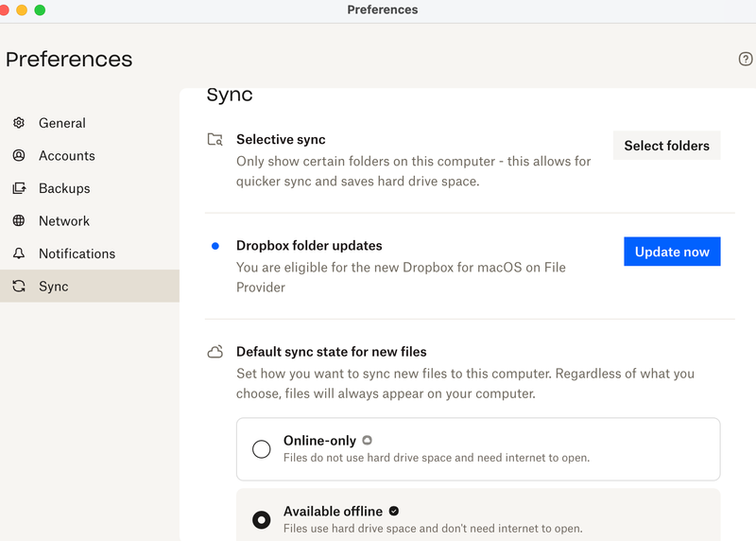
Task: Close the Preferences window with red button
Action: (x=5, y=9)
